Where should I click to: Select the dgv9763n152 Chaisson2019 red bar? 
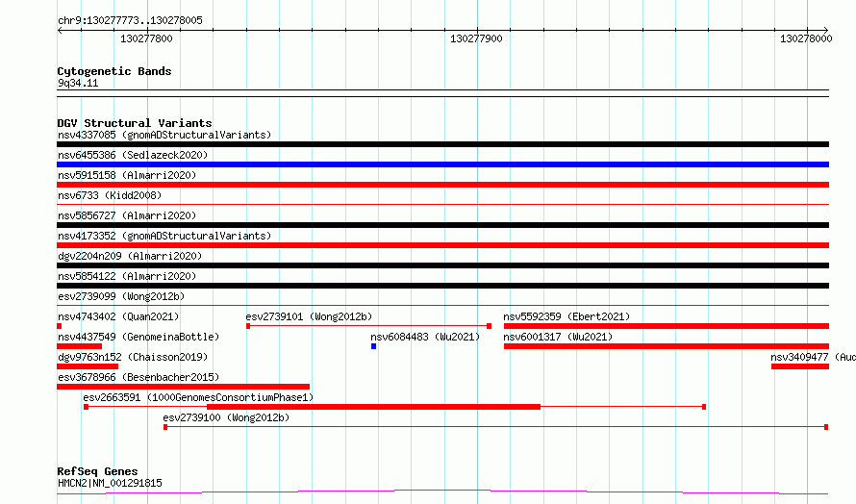click(x=88, y=366)
